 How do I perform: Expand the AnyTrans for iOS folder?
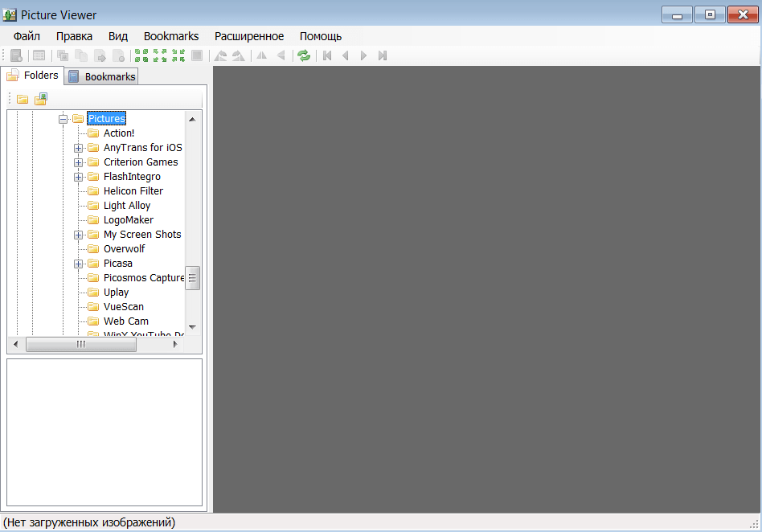click(78, 148)
